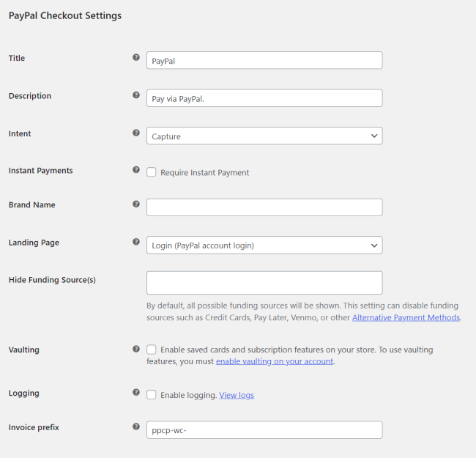Screen dimensions: 476x458
Task: Click the help icon next to Description
Action: pos(136,95)
